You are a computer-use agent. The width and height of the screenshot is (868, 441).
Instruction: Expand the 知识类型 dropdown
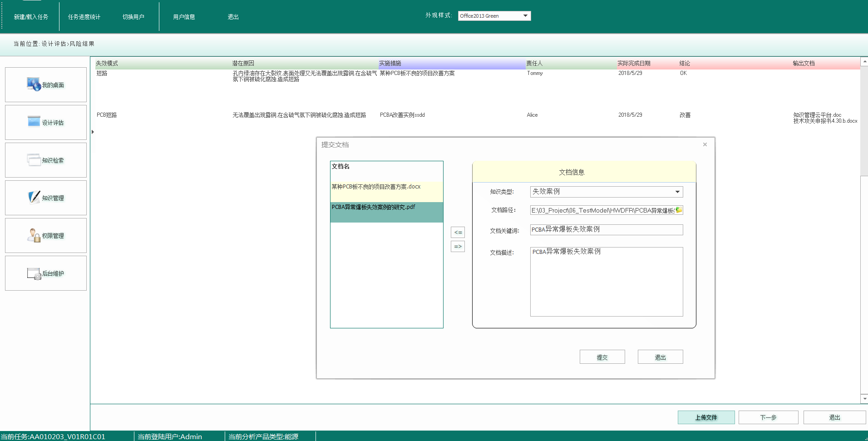tap(677, 192)
